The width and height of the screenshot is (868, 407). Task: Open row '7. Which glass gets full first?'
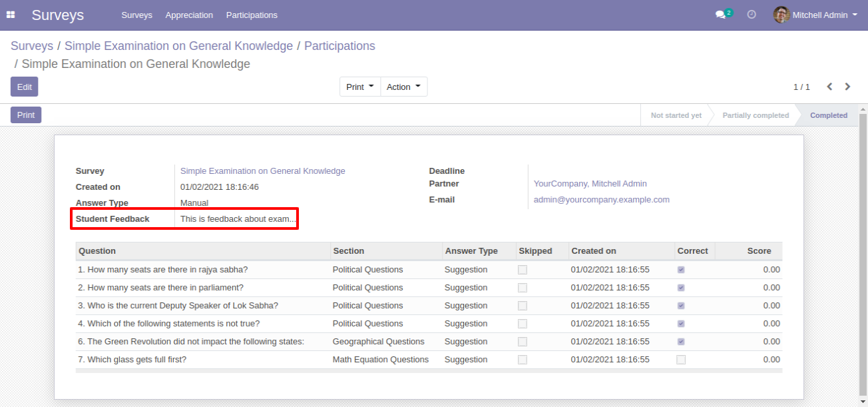click(x=429, y=360)
